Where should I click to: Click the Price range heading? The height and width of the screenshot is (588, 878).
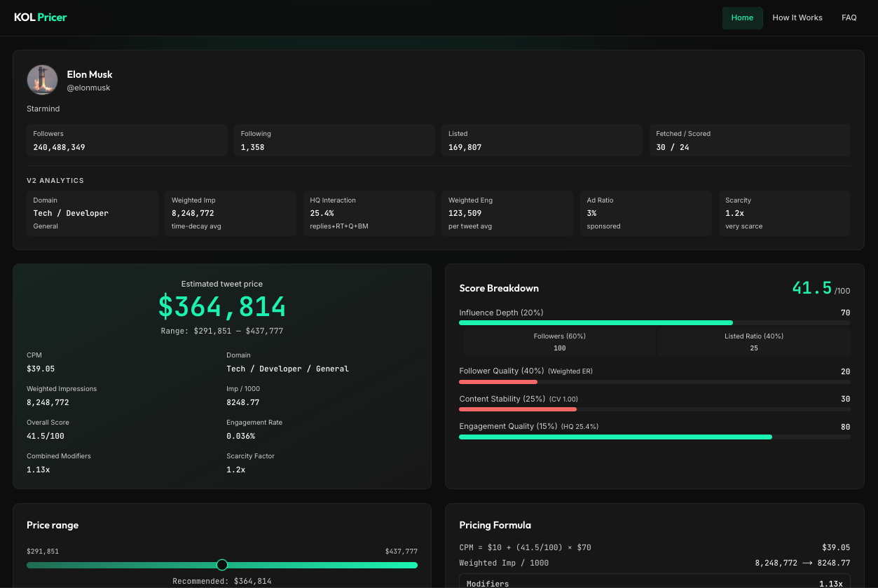coord(53,525)
